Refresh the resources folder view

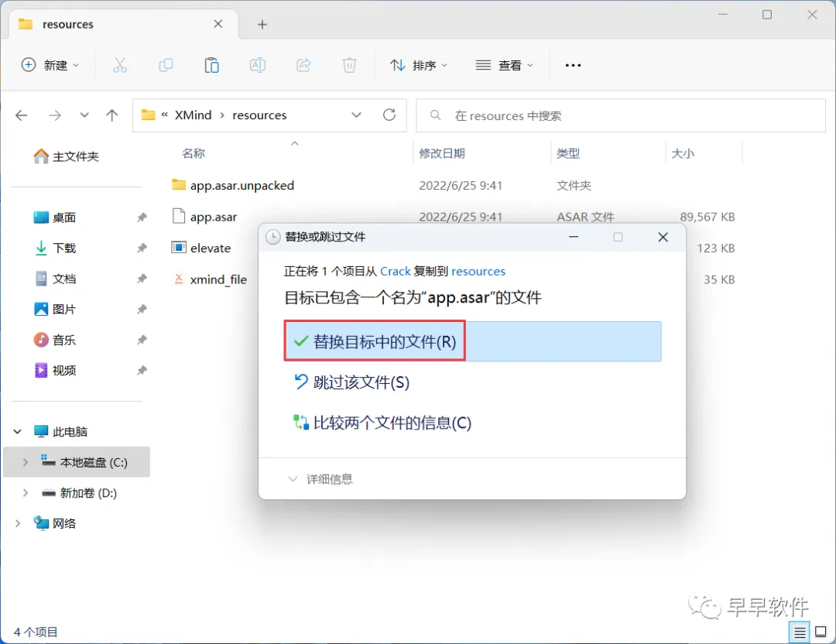389,115
